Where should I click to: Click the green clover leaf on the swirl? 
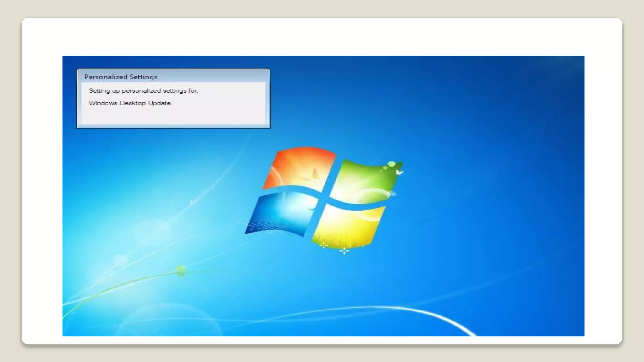[181, 270]
